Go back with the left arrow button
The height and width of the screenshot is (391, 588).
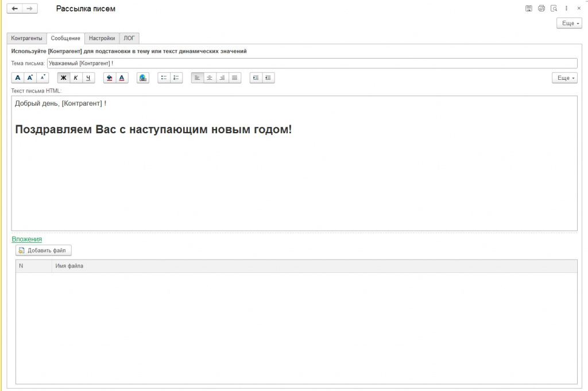click(14, 8)
